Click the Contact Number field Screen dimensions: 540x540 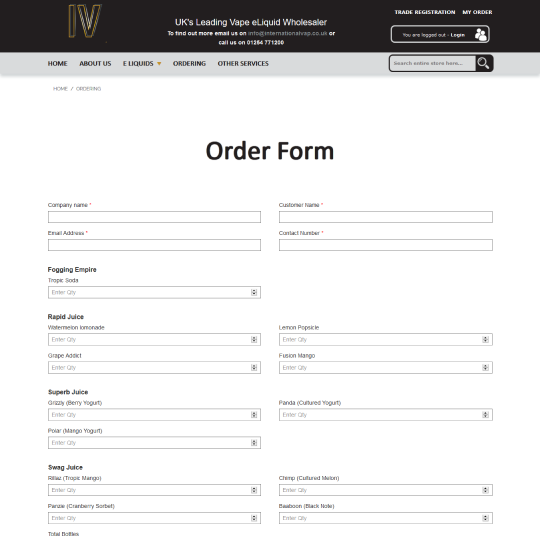pyautogui.click(x=386, y=245)
